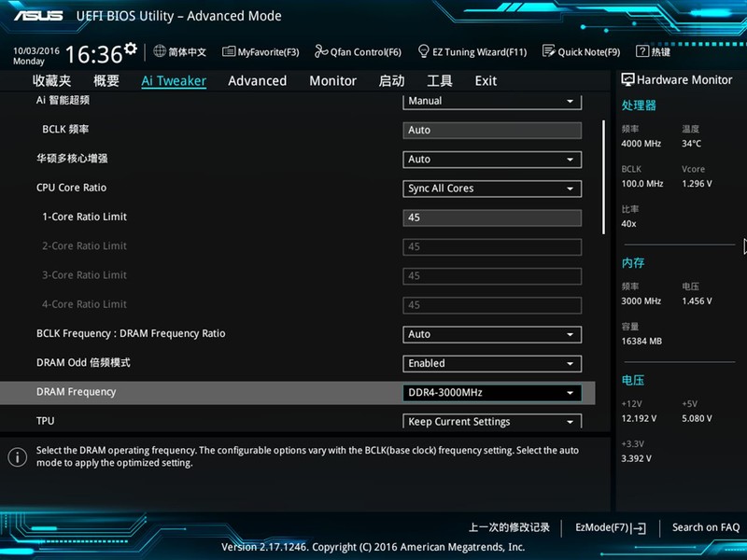Select the DRAM Frequency row label

(77, 392)
